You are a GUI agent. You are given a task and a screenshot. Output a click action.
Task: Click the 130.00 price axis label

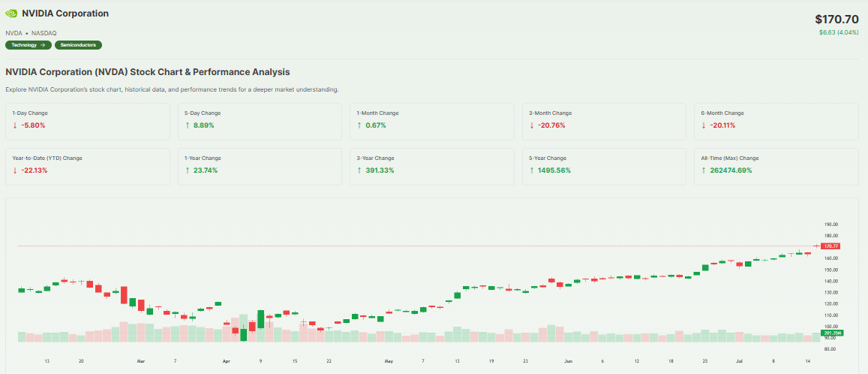[x=831, y=292]
